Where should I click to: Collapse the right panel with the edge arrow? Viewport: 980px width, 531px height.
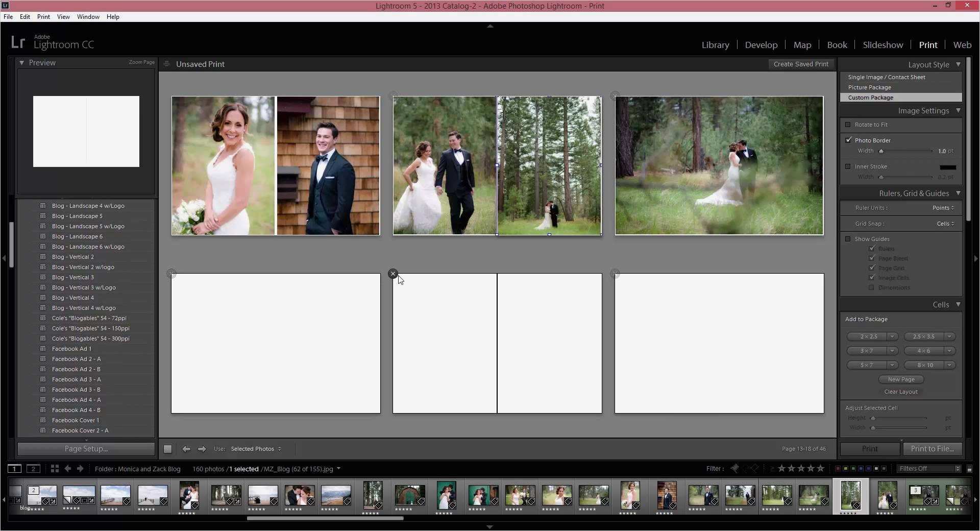(x=976, y=258)
